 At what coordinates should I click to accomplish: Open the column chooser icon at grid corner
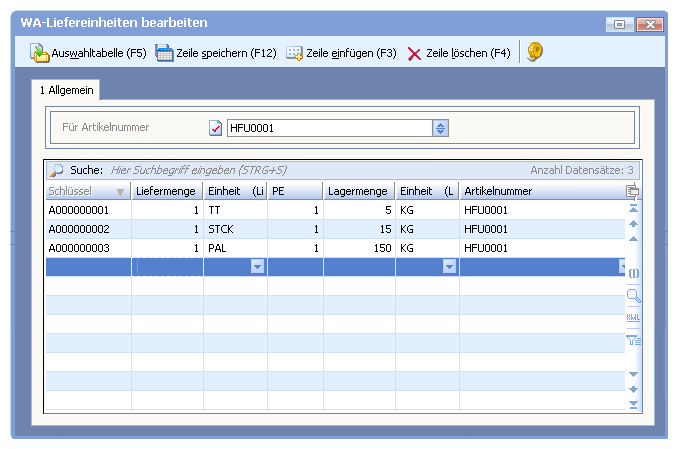point(632,191)
